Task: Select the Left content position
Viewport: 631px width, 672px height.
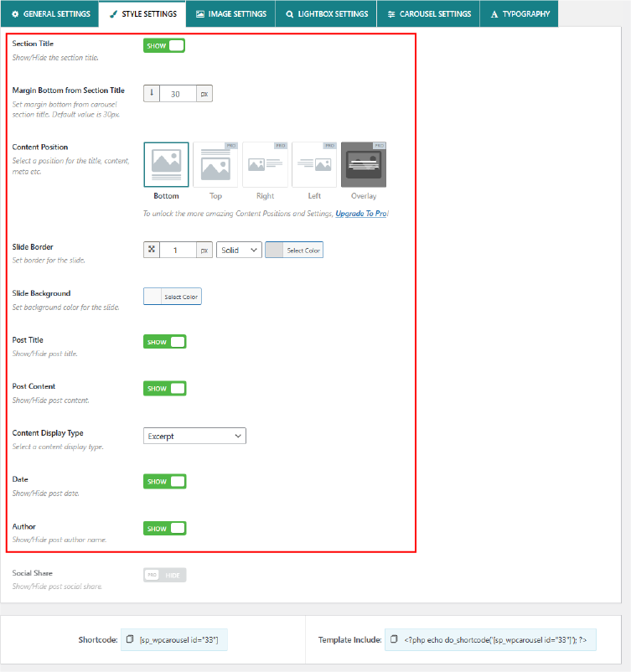Action: tap(314, 164)
